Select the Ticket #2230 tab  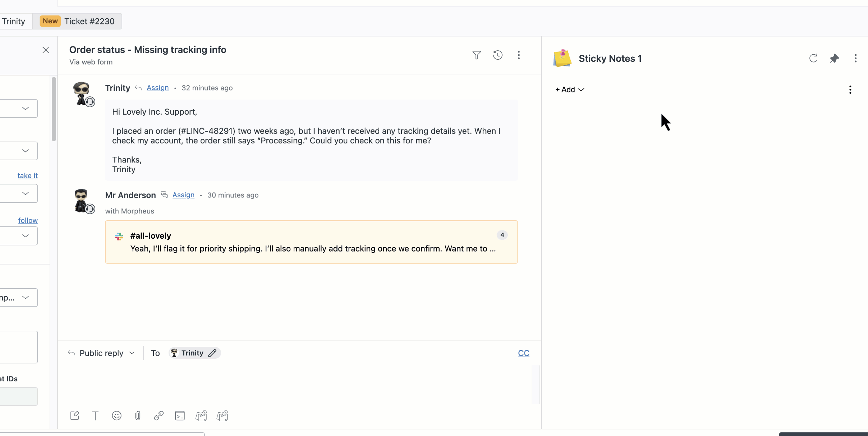[x=77, y=21]
